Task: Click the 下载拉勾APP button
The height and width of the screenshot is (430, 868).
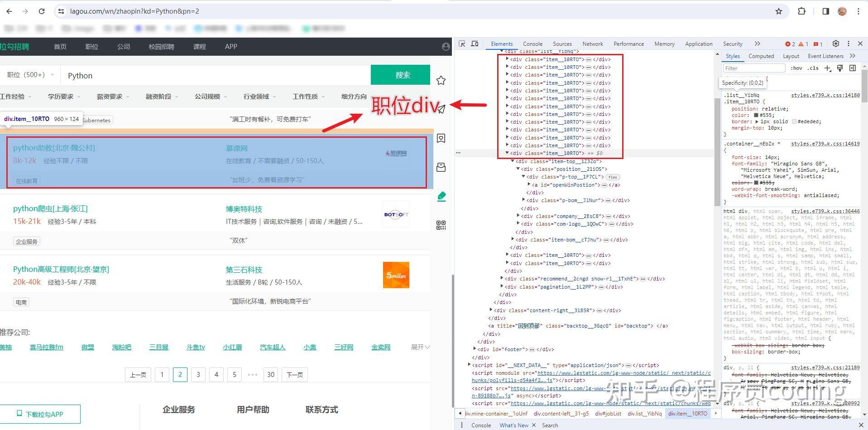Action: (x=40, y=414)
